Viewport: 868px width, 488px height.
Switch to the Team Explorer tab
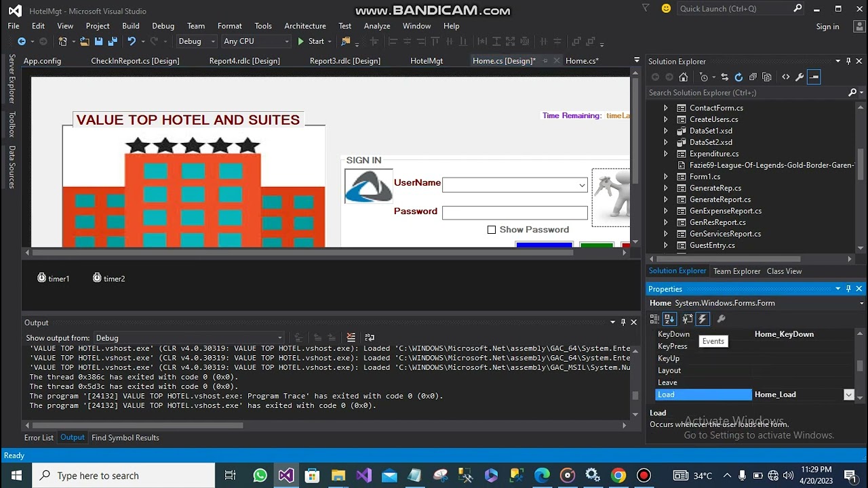coord(736,271)
